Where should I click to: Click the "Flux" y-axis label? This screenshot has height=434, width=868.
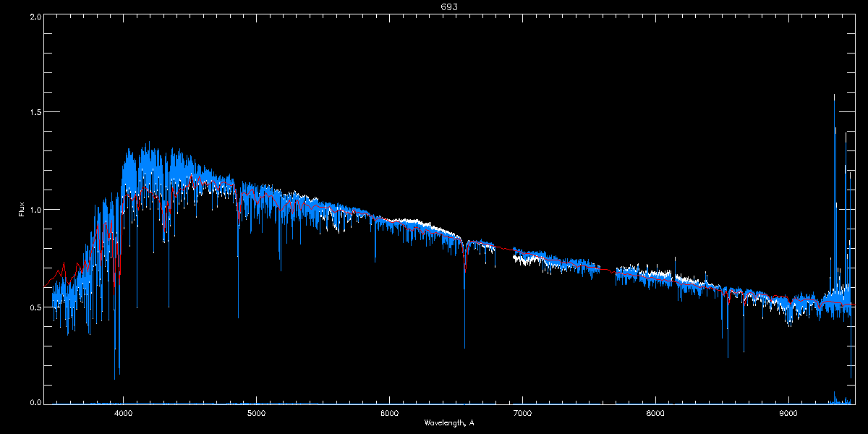pos(22,210)
